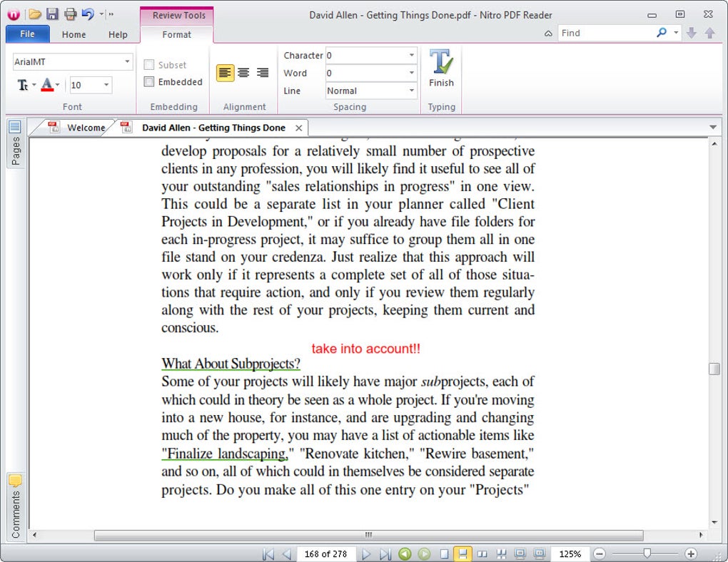Screen dimensions: 728x562
Task: Open the Line spacing Normal dropdown
Action: tap(411, 91)
